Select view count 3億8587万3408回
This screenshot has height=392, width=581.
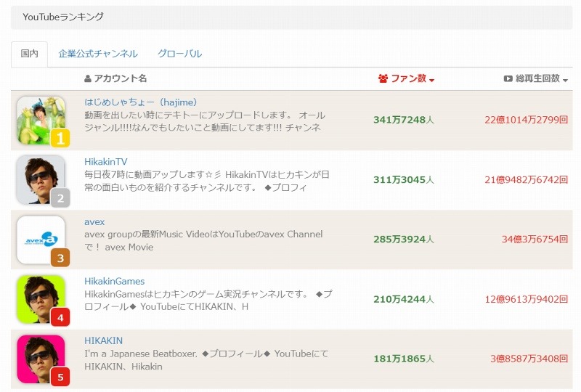pyautogui.click(x=529, y=359)
